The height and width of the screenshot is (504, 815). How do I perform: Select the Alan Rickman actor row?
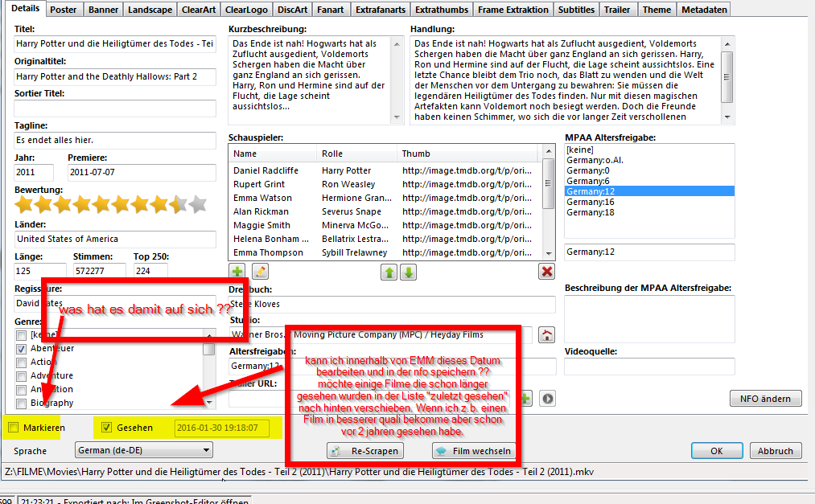[385, 211]
